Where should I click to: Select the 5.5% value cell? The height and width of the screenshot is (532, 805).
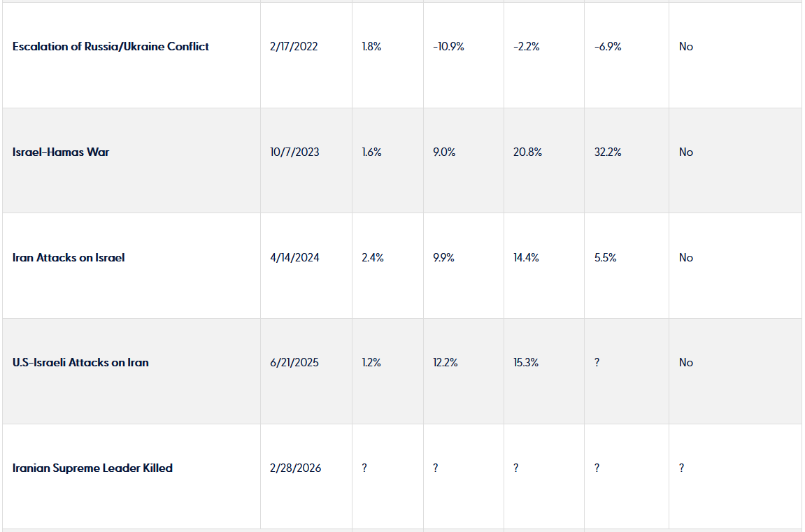click(x=605, y=257)
